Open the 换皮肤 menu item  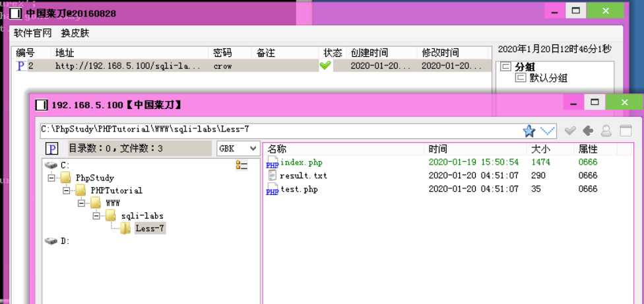[75, 33]
